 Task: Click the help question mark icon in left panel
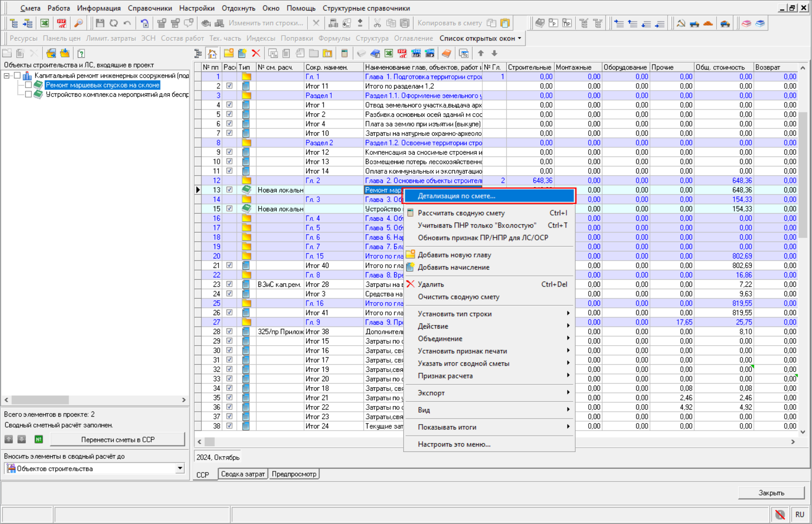tap(81, 54)
